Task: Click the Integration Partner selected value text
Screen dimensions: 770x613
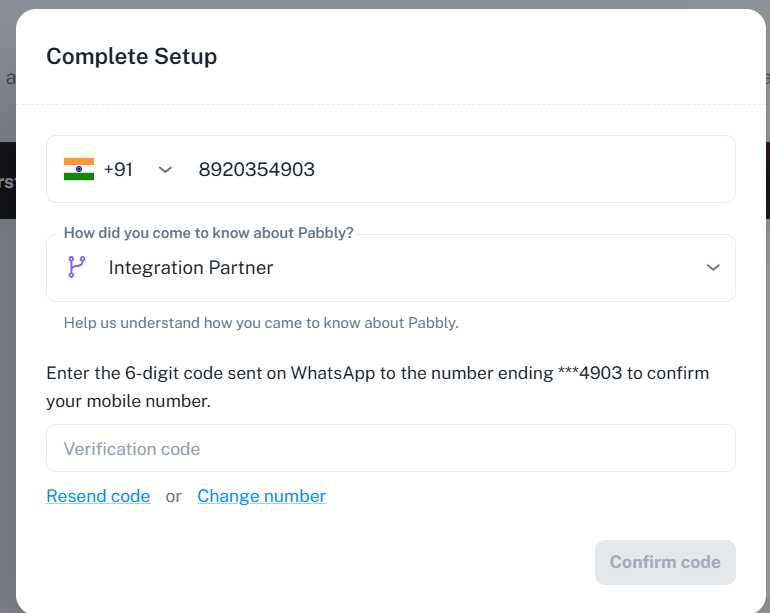Action: [x=191, y=268]
